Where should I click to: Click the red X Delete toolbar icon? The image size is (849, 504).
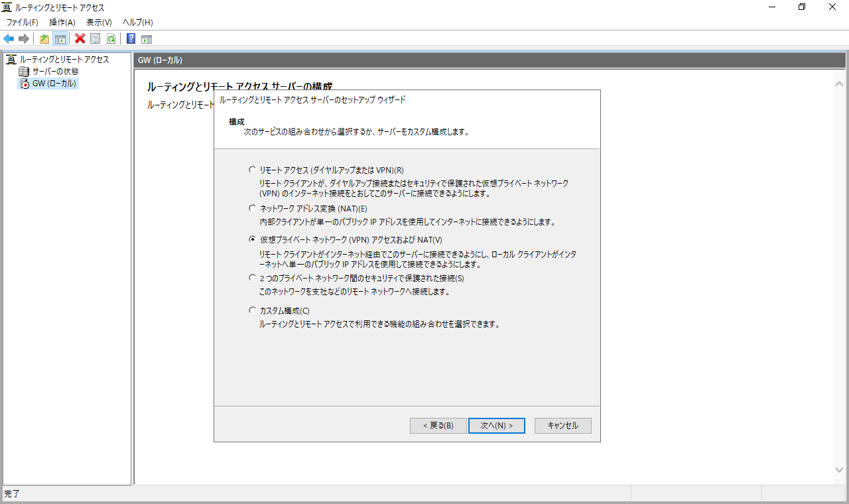point(80,38)
